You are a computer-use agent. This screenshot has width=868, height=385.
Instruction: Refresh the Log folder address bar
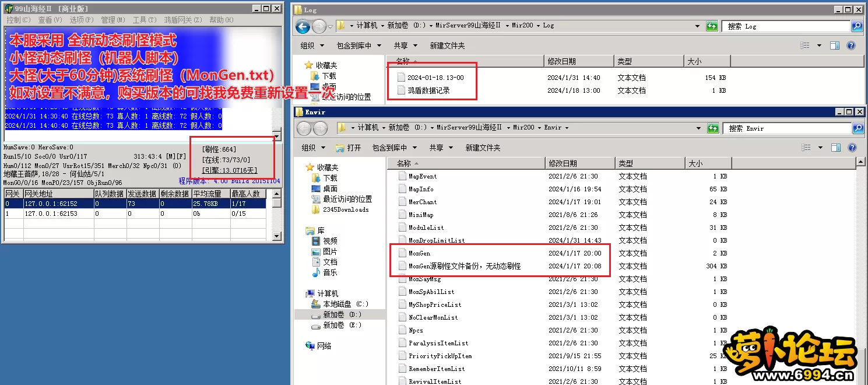(712, 26)
